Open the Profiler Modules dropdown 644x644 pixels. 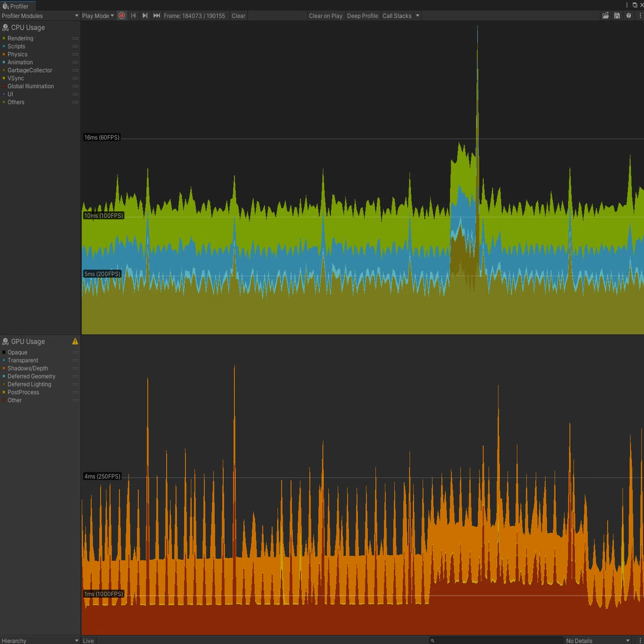coord(40,15)
